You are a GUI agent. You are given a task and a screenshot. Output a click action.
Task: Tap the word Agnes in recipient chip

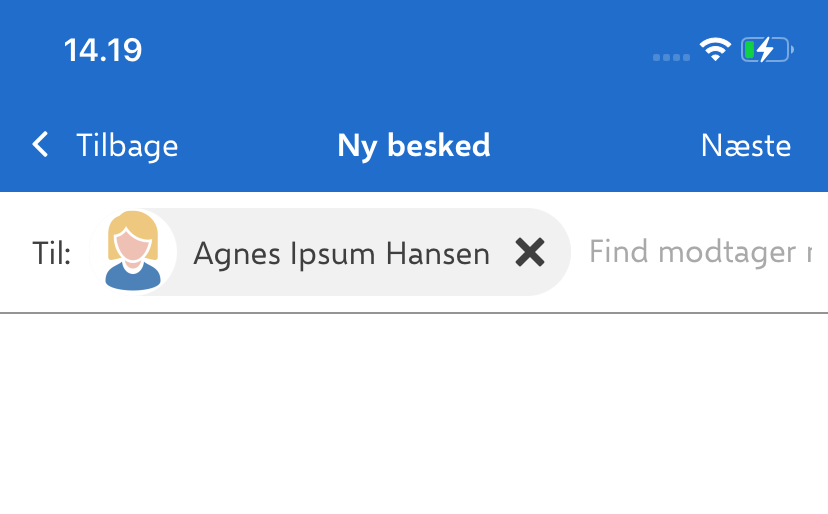(236, 254)
